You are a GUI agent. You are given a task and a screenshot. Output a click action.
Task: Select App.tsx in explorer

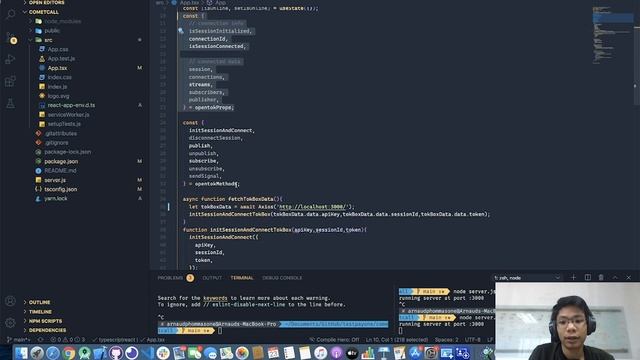point(57,68)
